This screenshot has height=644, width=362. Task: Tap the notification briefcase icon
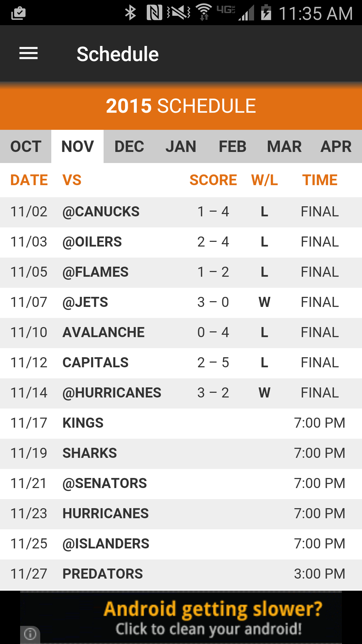pos(18,13)
